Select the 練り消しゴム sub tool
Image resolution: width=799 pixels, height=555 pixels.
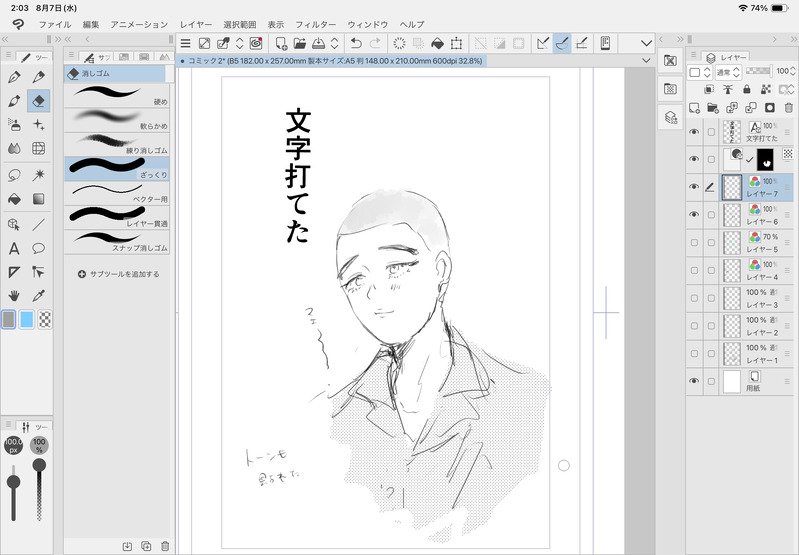pos(117,144)
